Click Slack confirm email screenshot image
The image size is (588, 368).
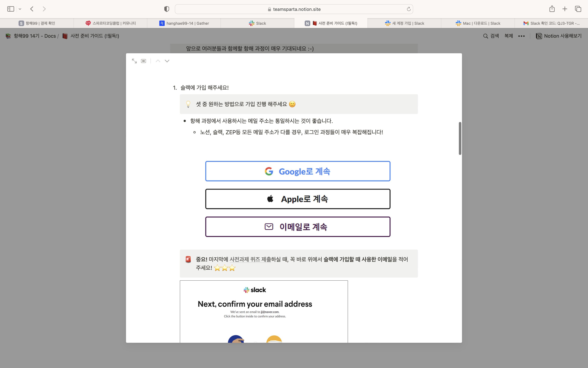tap(264, 312)
